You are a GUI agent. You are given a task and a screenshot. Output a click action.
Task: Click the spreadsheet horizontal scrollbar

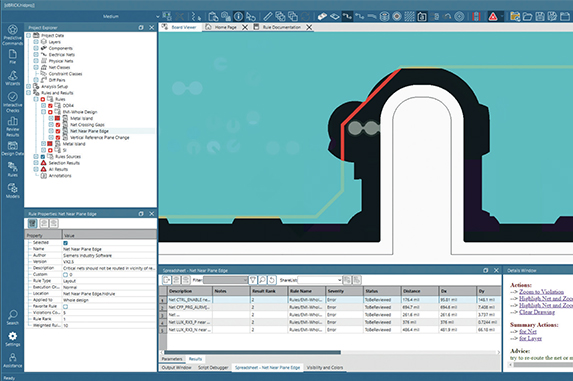253,352
